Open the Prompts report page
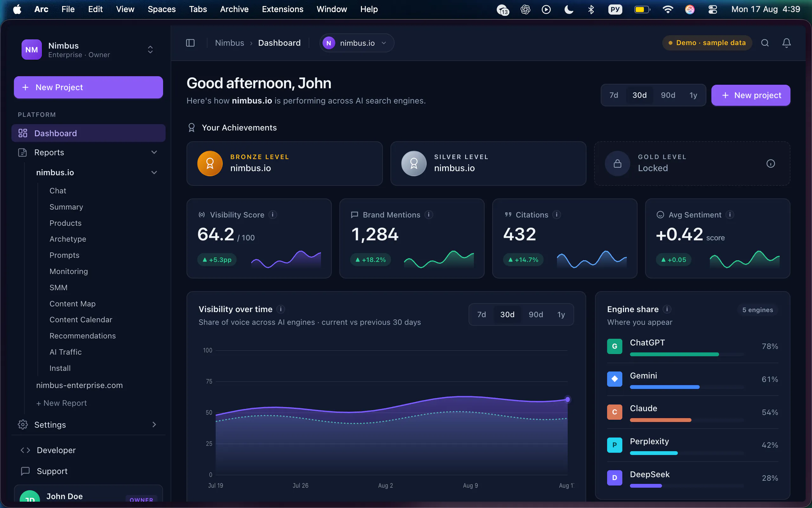Screen dimensions: 812x508 click(64, 255)
